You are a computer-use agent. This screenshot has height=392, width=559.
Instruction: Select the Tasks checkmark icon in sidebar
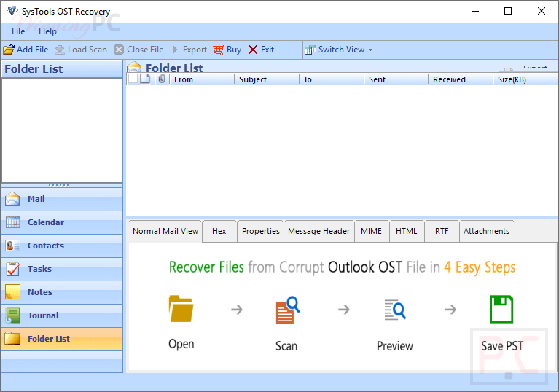point(13,269)
